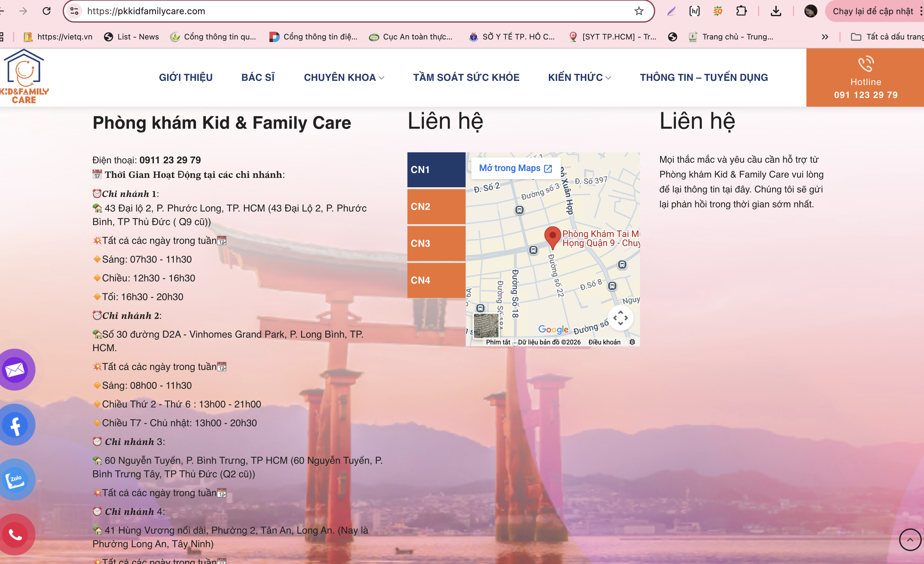Screen dimensions: 924x564
Task: Show hidden bookmarks overflow chevron
Action: (824, 37)
